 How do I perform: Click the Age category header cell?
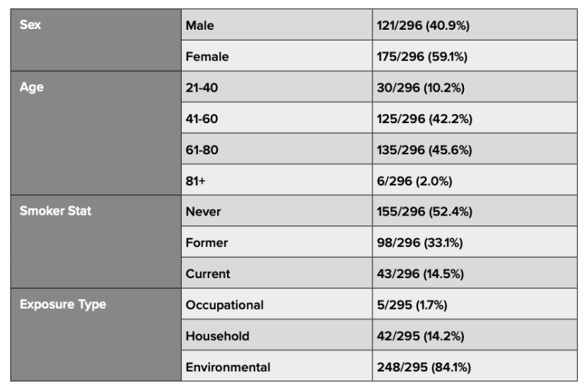coord(96,133)
